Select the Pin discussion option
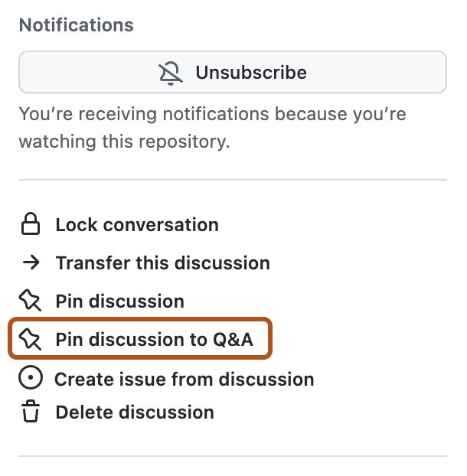The image size is (467, 476). click(119, 301)
